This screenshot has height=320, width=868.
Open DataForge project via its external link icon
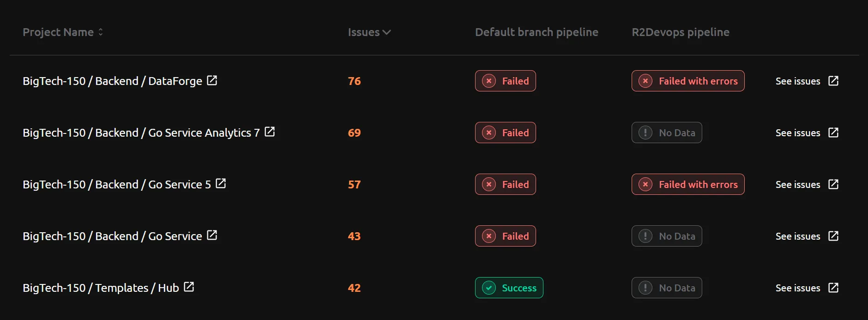coord(212,80)
